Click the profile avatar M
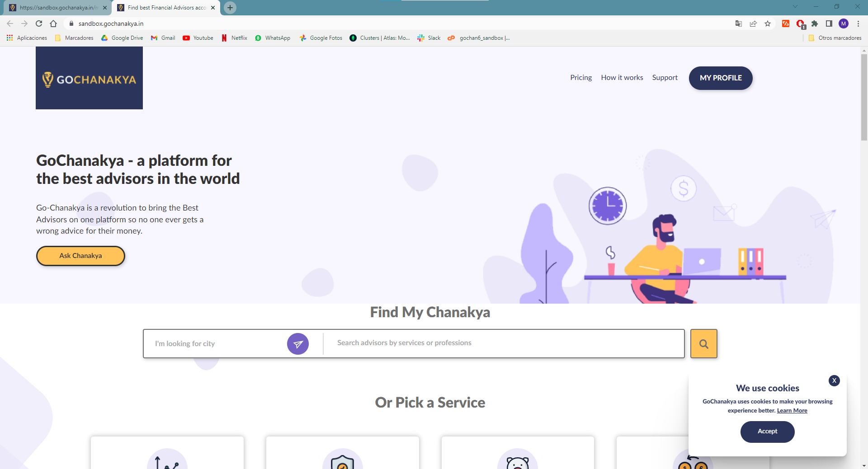868x469 pixels. click(x=844, y=23)
